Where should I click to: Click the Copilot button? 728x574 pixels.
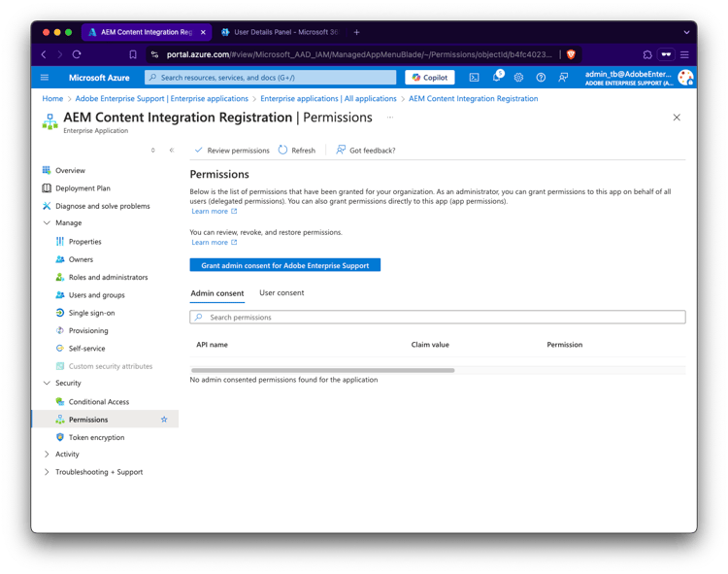click(429, 78)
